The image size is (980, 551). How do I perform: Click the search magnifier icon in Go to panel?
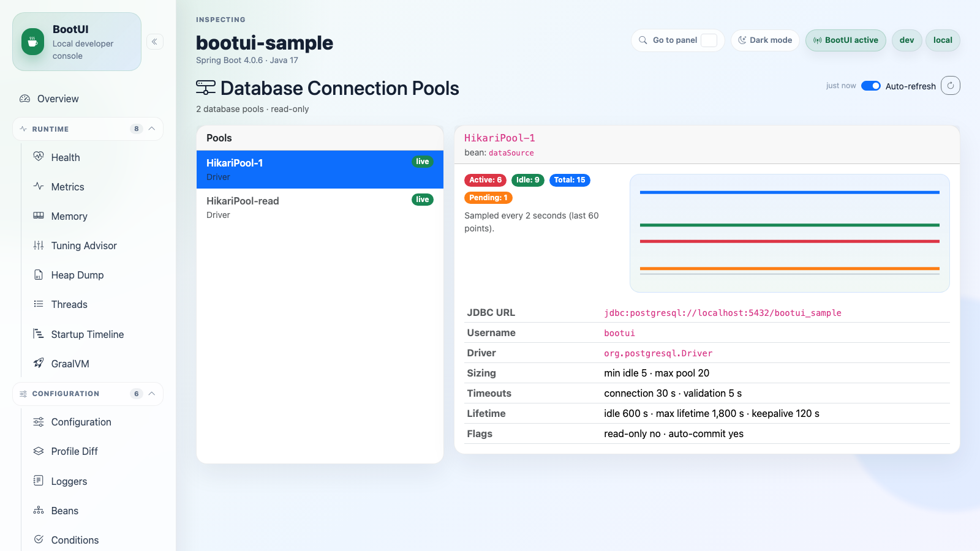pos(643,40)
